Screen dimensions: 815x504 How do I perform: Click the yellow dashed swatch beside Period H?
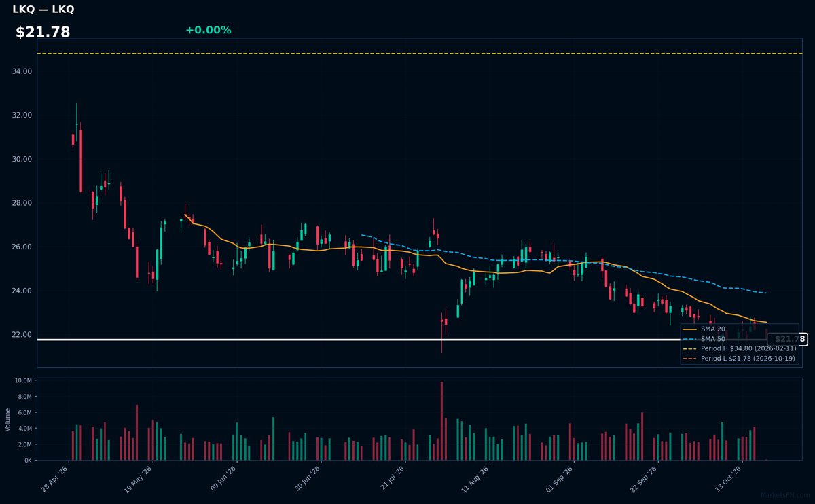point(690,348)
